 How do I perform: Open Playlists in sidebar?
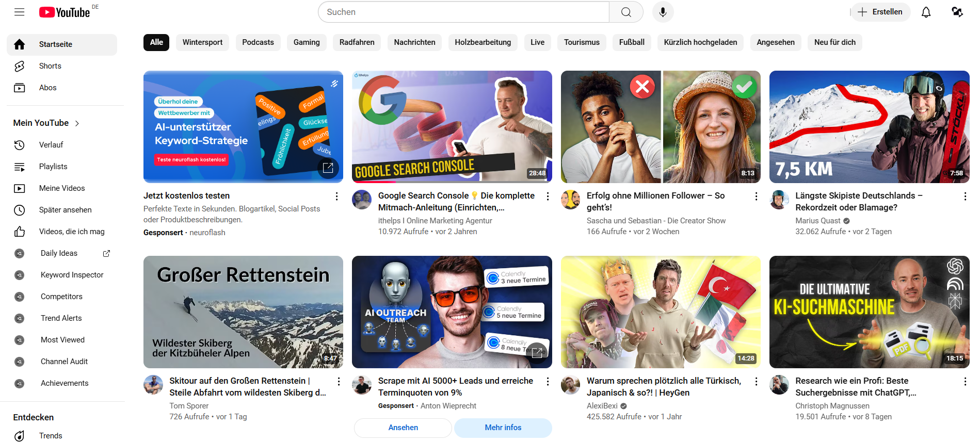pyautogui.click(x=62, y=167)
